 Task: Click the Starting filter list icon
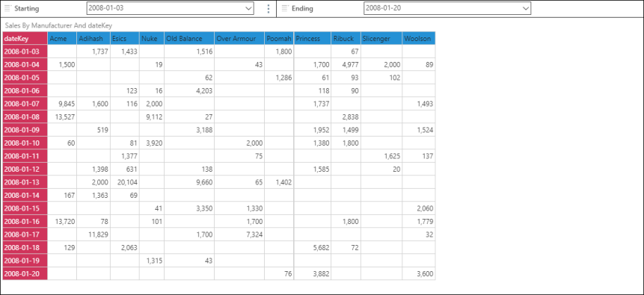coord(7,8)
